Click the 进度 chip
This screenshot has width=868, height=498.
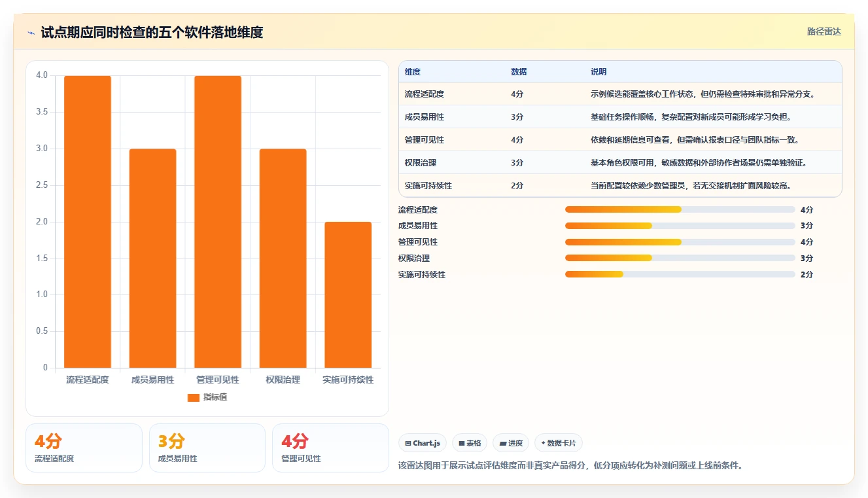(511, 443)
